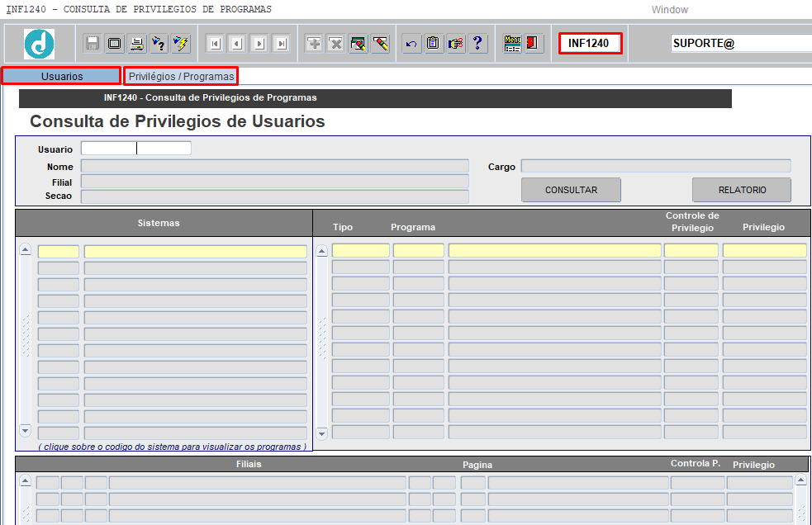Click the Print icon

pos(137,44)
